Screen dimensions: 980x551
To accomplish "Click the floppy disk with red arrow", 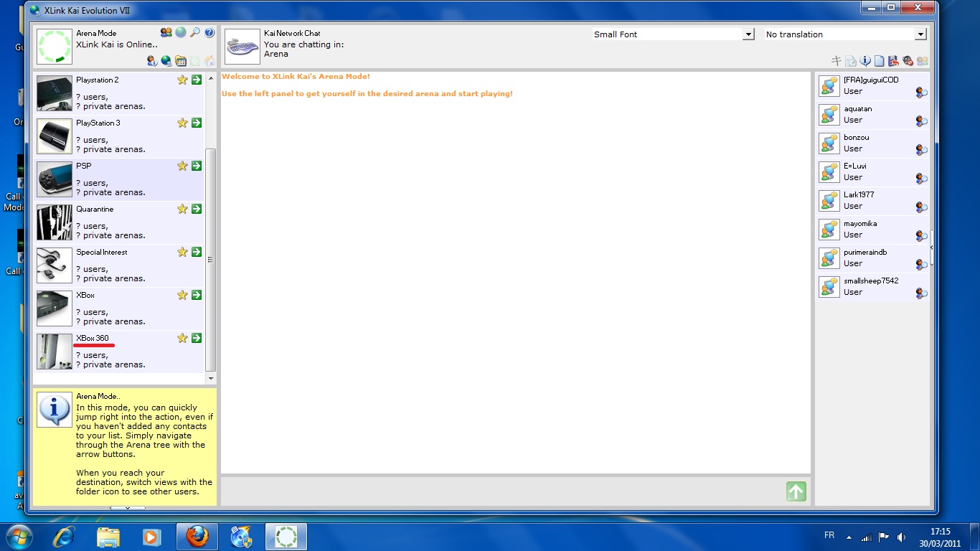I will pyautogui.click(x=894, y=61).
